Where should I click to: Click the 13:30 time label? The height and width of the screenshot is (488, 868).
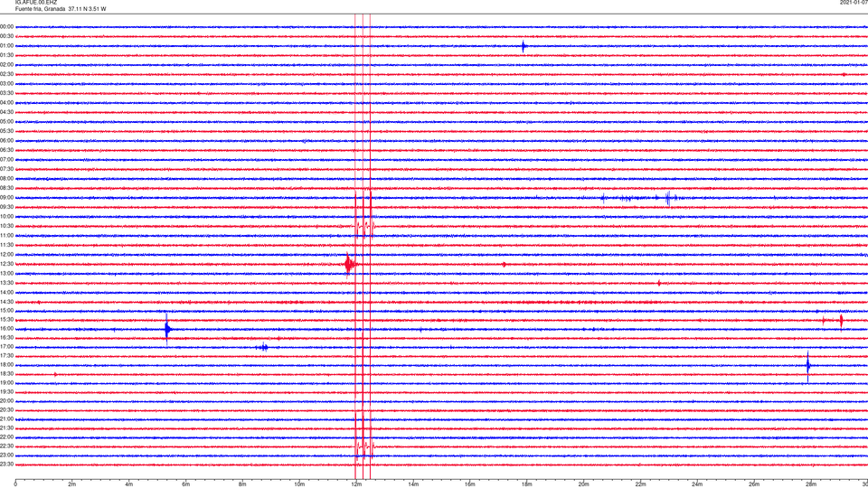(7, 283)
